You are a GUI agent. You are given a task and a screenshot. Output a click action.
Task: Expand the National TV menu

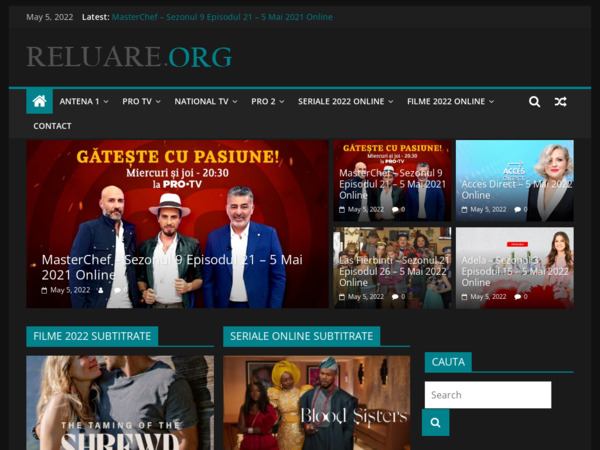click(x=206, y=101)
